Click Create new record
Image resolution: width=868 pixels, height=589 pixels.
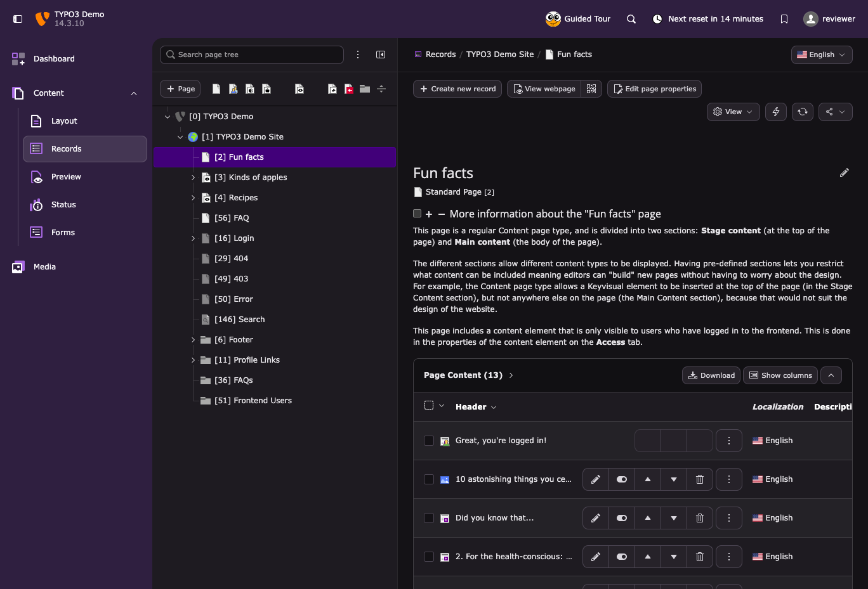pos(457,89)
